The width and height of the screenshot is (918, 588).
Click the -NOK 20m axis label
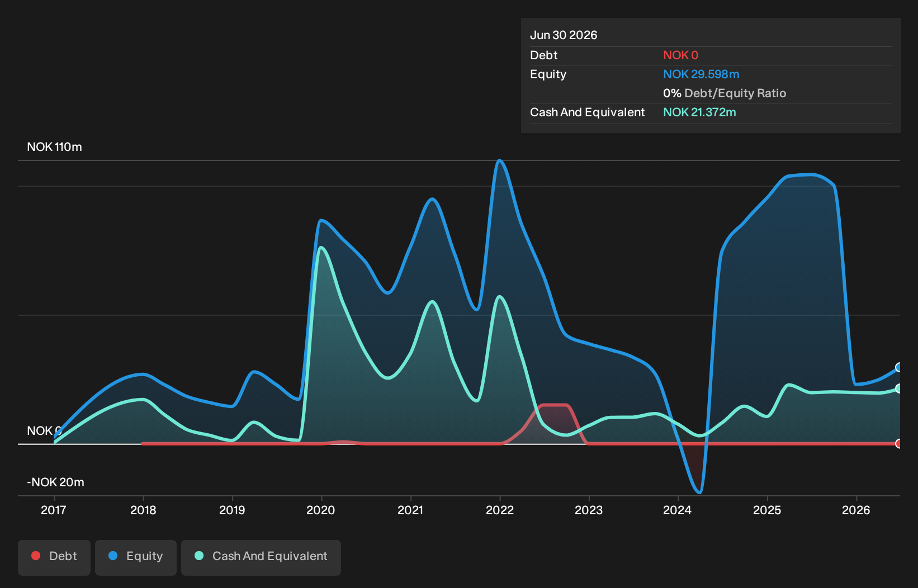pyautogui.click(x=56, y=482)
